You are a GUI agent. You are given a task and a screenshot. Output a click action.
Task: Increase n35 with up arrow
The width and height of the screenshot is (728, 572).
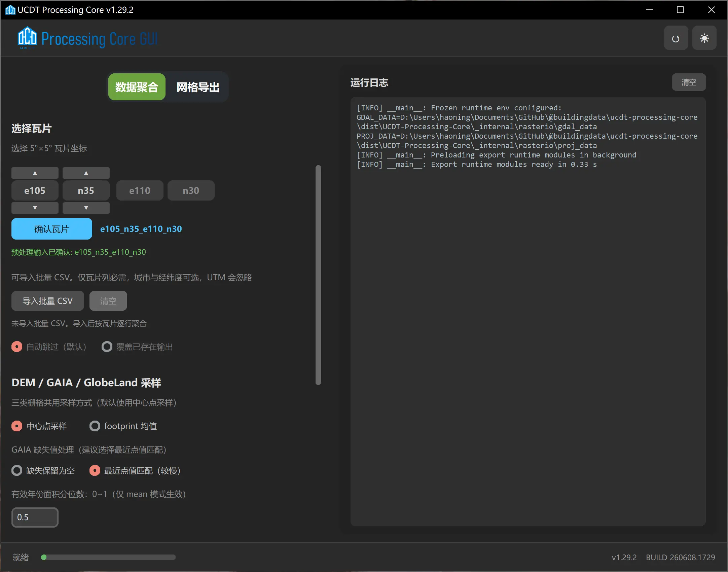pos(86,173)
